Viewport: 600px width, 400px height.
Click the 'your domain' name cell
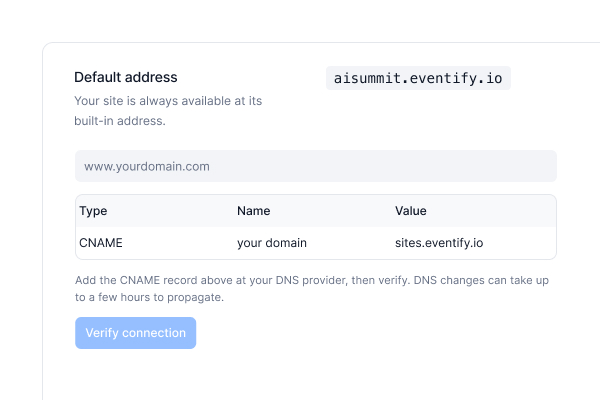point(272,243)
